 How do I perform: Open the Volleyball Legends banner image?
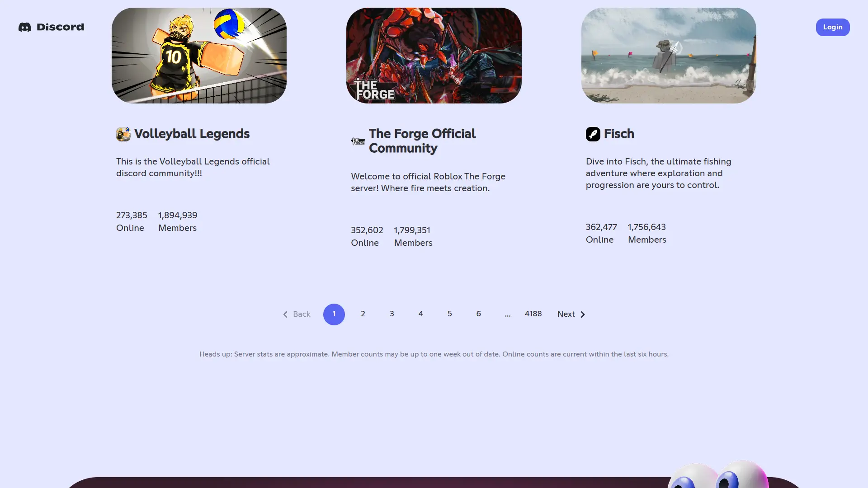199,56
